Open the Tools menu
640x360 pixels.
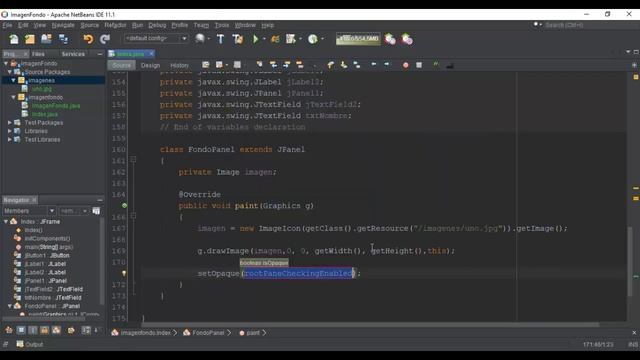point(222,25)
